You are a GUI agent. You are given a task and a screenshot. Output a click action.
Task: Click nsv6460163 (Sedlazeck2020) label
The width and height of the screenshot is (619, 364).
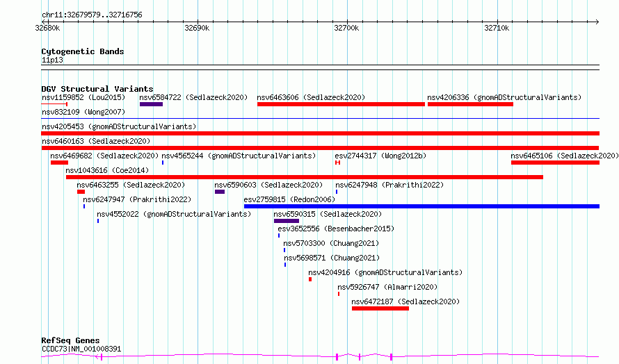pos(96,141)
